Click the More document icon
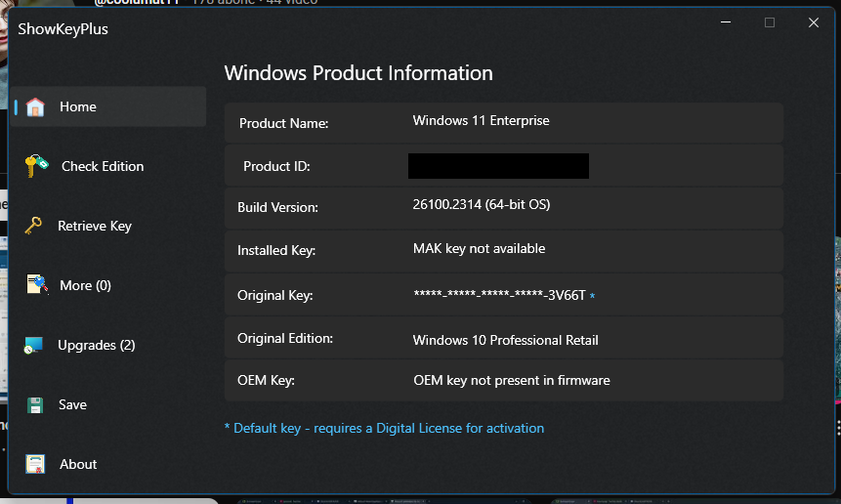The width and height of the screenshot is (841, 504). [x=36, y=285]
